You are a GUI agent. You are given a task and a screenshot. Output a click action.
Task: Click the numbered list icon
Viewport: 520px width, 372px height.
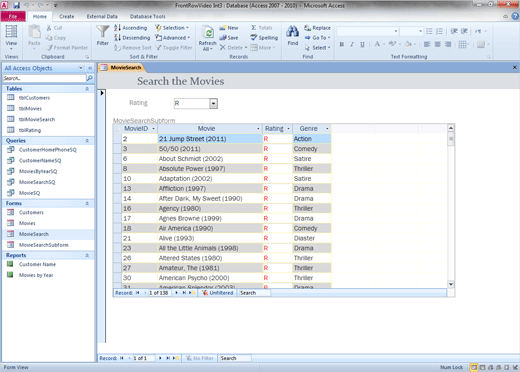(x=440, y=31)
